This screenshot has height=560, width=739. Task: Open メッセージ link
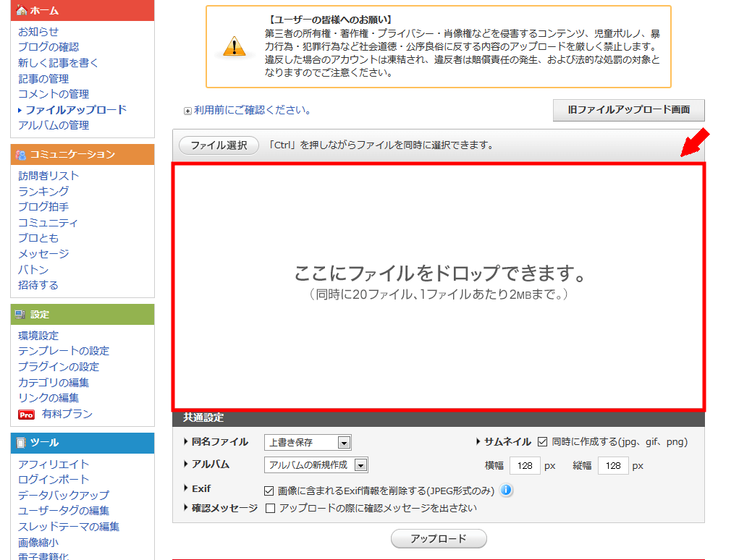(43, 254)
